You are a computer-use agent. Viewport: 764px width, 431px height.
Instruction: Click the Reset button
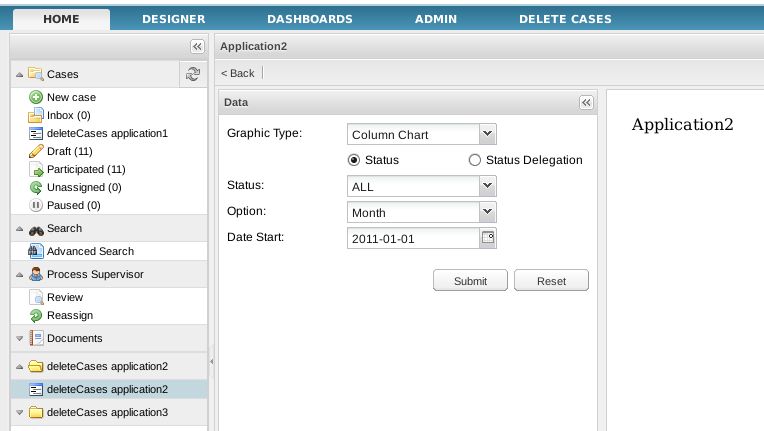coord(551,281)
